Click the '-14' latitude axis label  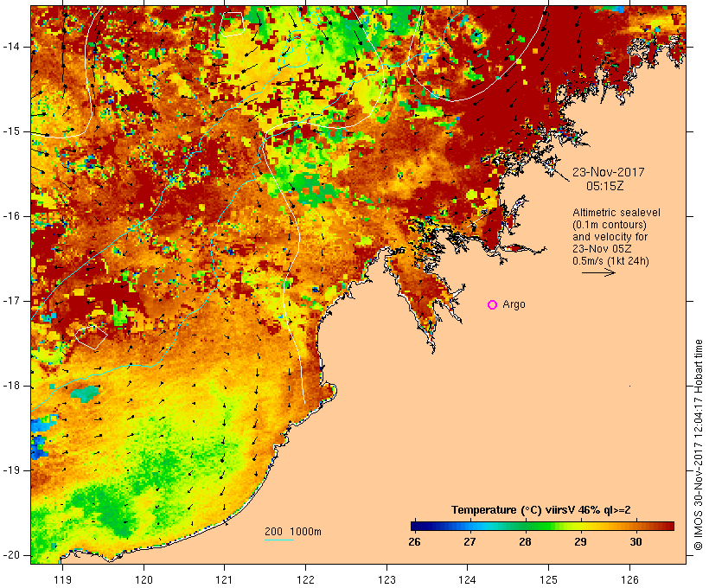[11, 47]
